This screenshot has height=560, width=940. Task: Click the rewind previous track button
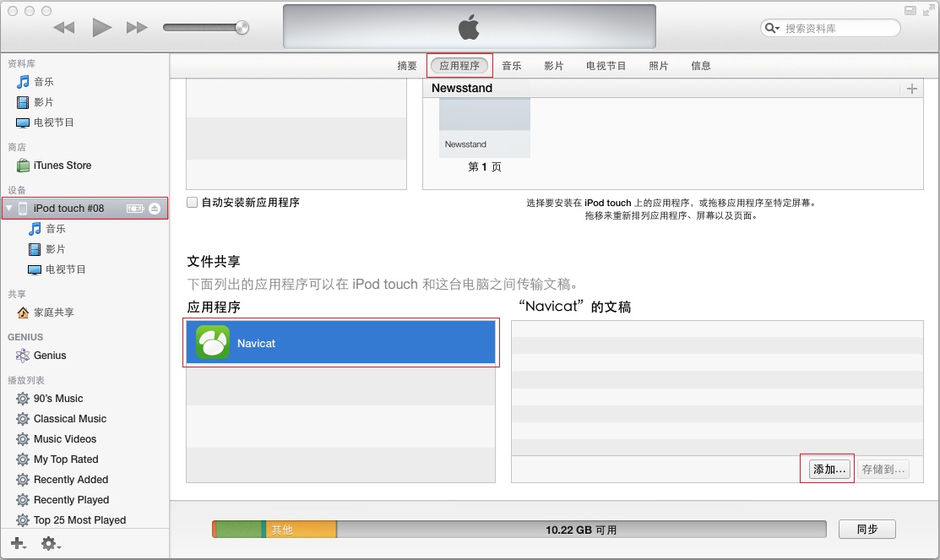pyautogui.click(x=63, y=28)
